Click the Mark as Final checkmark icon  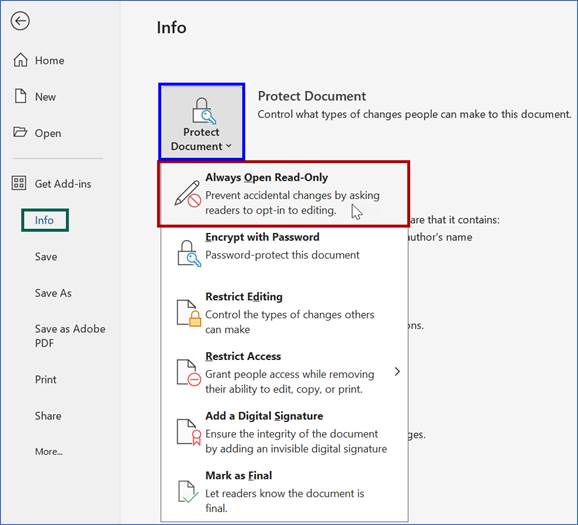[x=189, y=491]
